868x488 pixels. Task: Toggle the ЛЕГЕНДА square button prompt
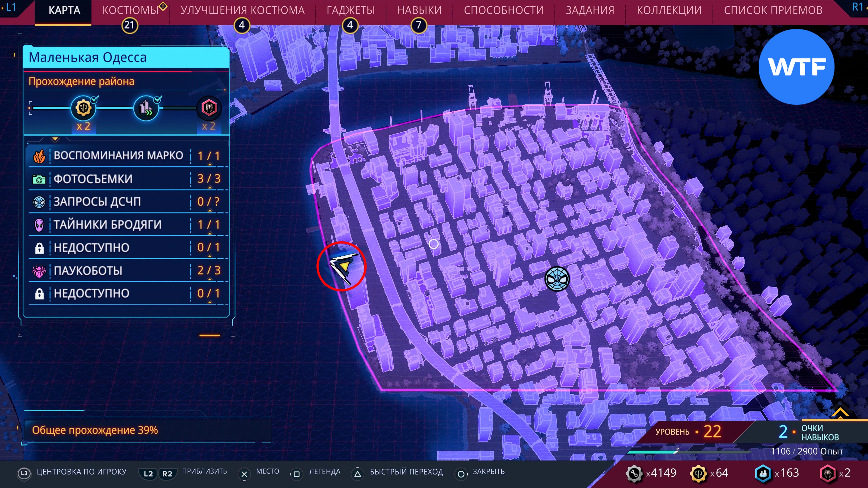click(x=297, y=474)
